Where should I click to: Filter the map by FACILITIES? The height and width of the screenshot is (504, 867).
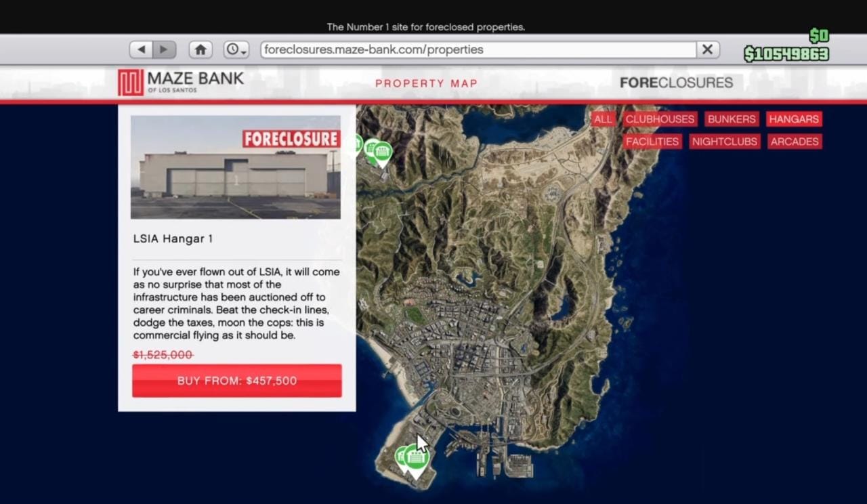click(x=652, y=142)
